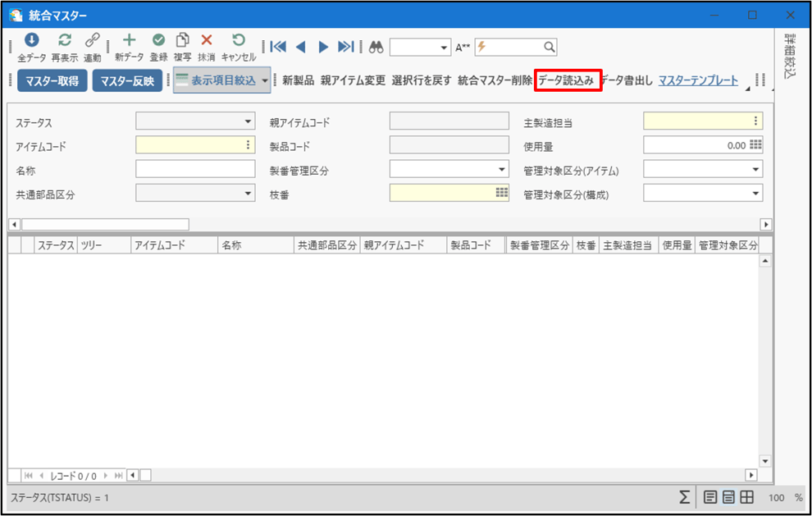Click the 統合マスター削除 menu item
This screenshot has height=516, width=812.
(x=495, y=80)
